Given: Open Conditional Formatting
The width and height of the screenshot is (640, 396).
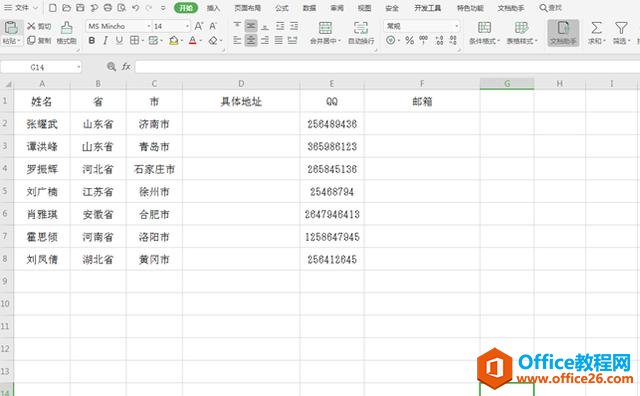Looking at the screenshot, I should pos(484,32).
